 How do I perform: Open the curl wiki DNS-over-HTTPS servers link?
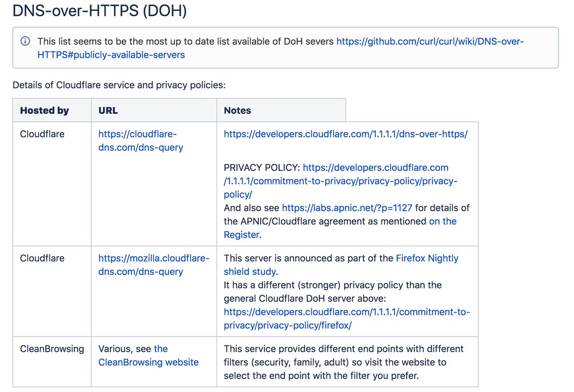(x=281, y=48)
